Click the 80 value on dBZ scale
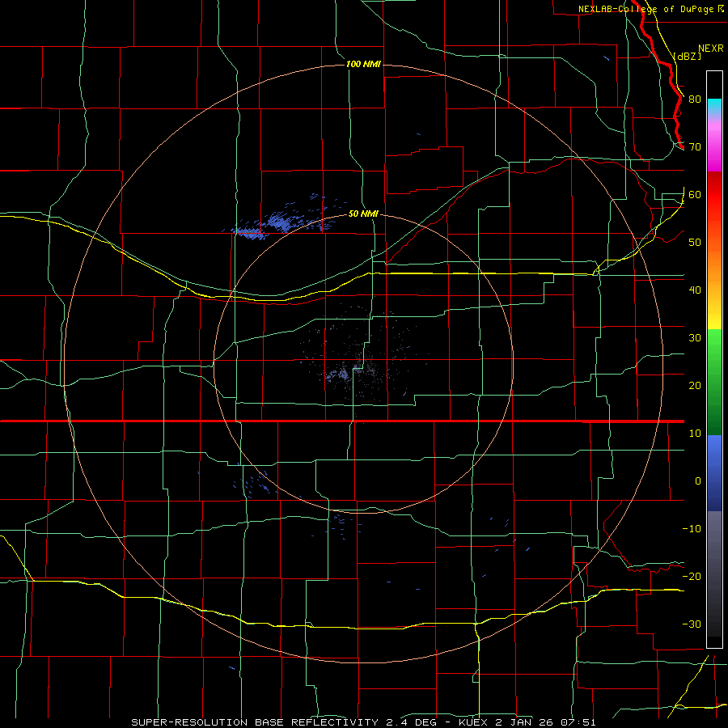The image size is (728, 728). coord(695,99)
